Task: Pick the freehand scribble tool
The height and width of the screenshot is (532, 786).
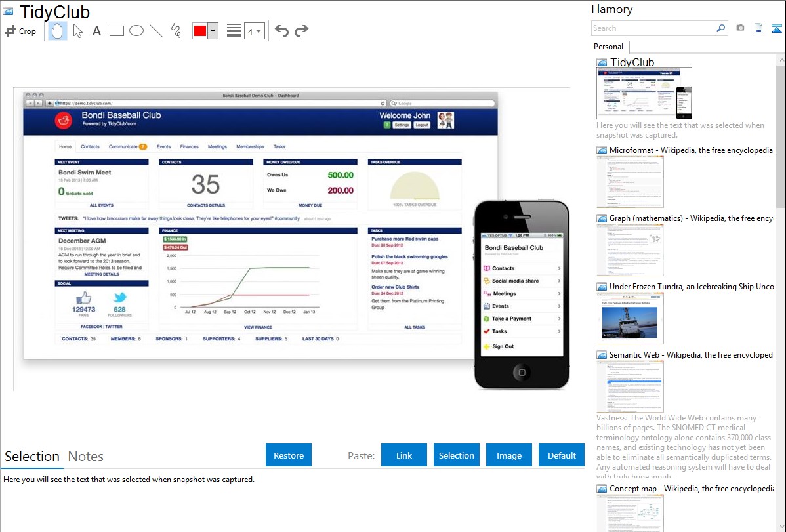Action: pos(176,31)
